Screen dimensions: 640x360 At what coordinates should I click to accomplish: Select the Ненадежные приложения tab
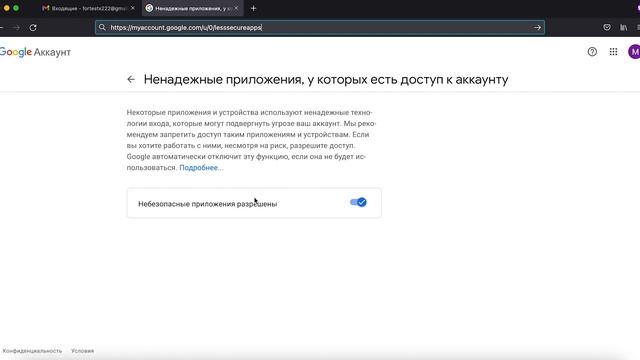pyautogui.click(x=192, y=8)
